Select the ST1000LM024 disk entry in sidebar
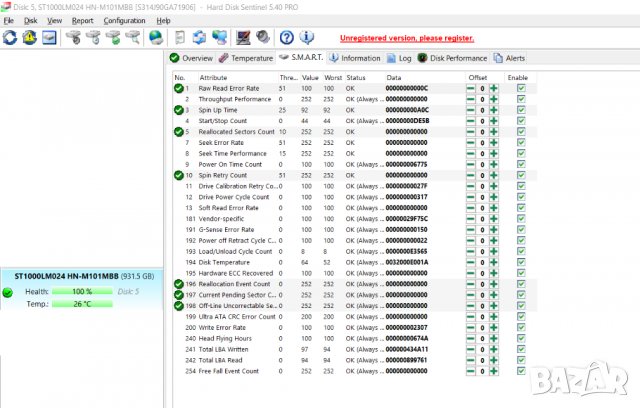 point(82,276)
